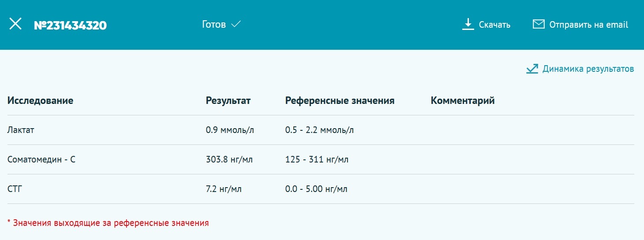Select the Соматомедин - С row name
The width and height of the screenshot is (644, 240).
41,159
